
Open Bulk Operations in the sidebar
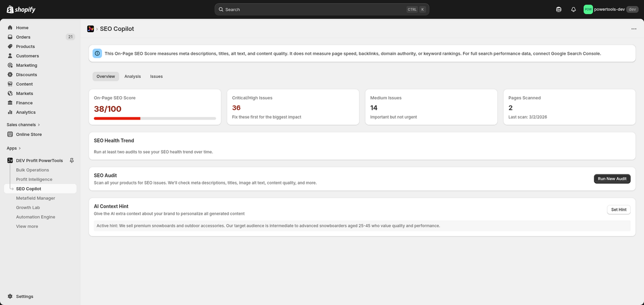pyautogui.click(x=33, y=170)
